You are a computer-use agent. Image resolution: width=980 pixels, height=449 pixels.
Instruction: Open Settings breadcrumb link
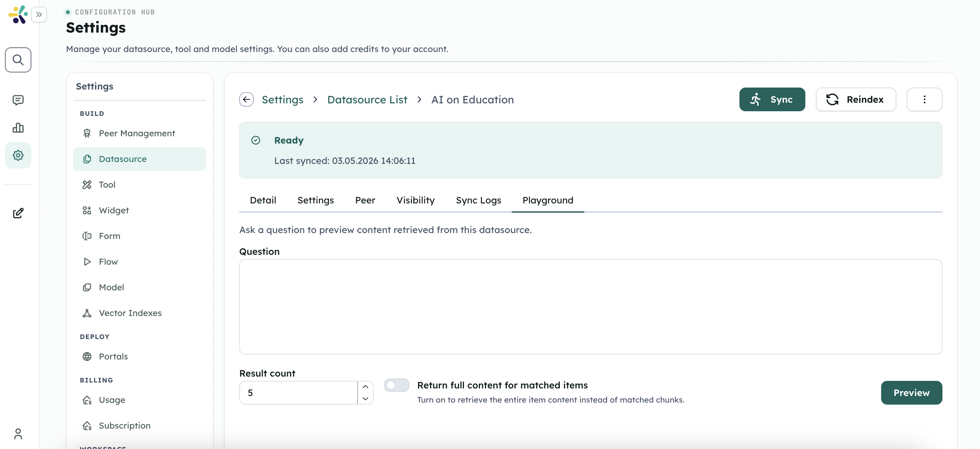click(x=282, y=100)
